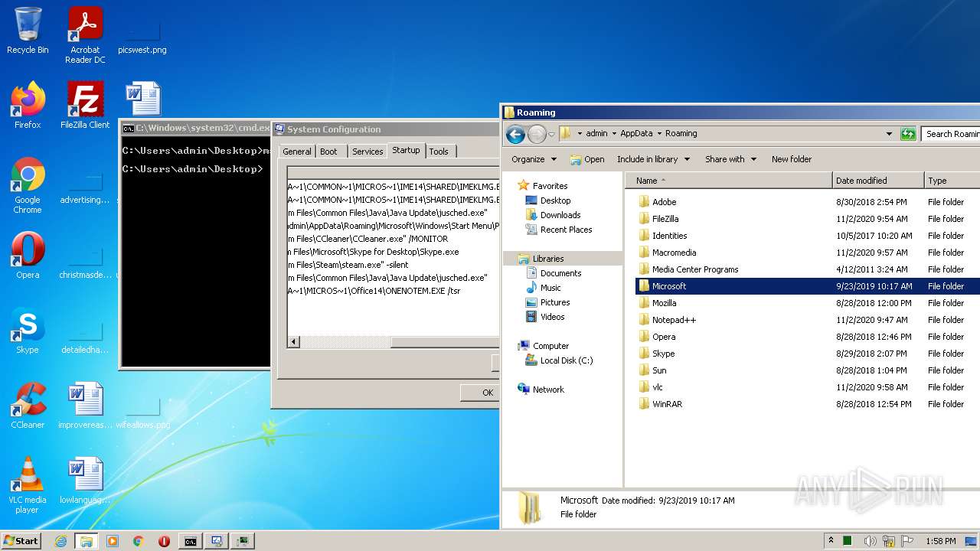Select the WinRAR folder row
Image resolution: width=980 pixels, height=551 pixels.
click(x=808, y=404)
